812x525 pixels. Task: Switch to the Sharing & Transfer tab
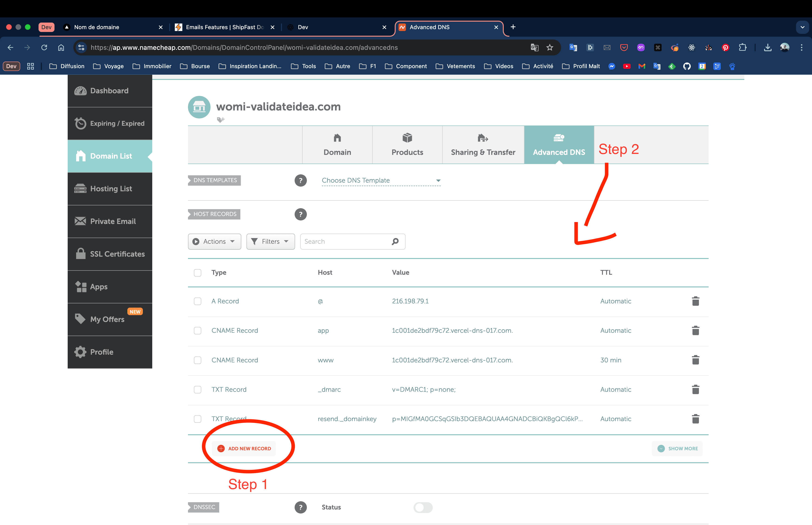[483, 145]
